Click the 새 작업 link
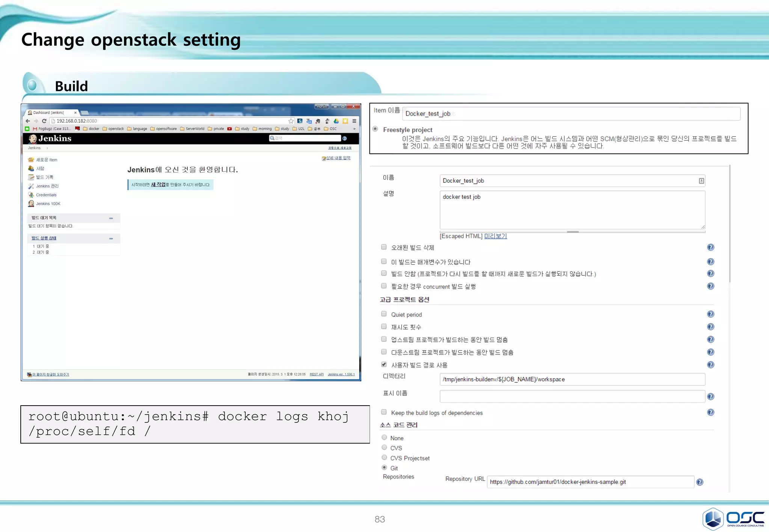The image size is (769, 532). (x=158, y=185)
